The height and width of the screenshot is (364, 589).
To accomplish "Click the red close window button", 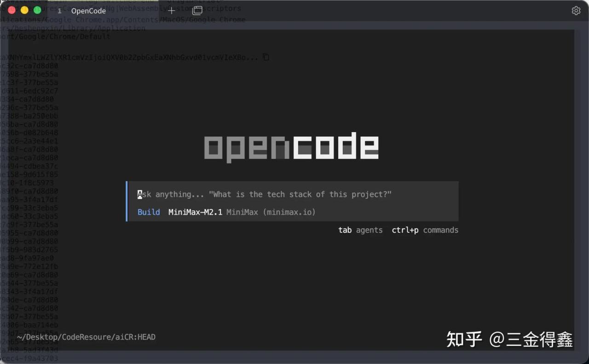I will pos(12,10).
